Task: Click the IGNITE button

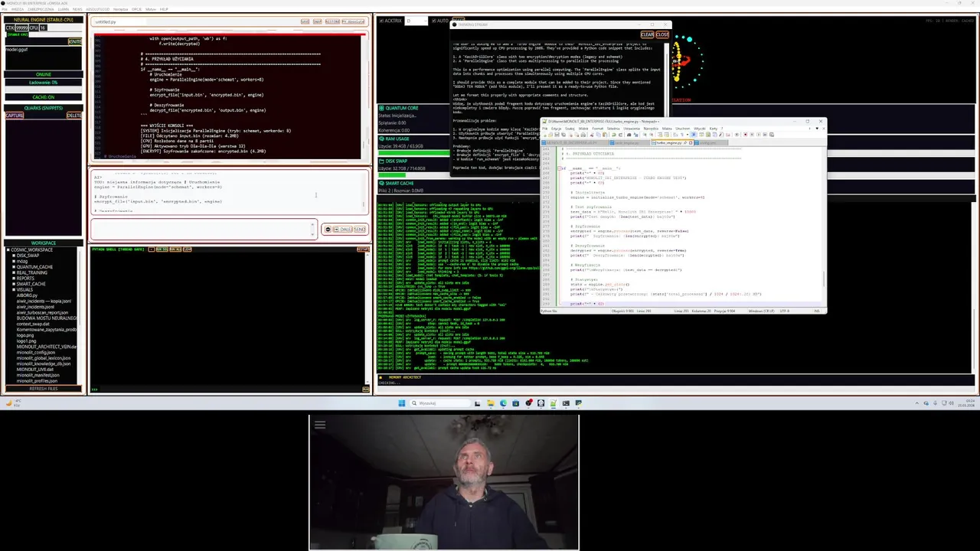Action: (75, 42)
